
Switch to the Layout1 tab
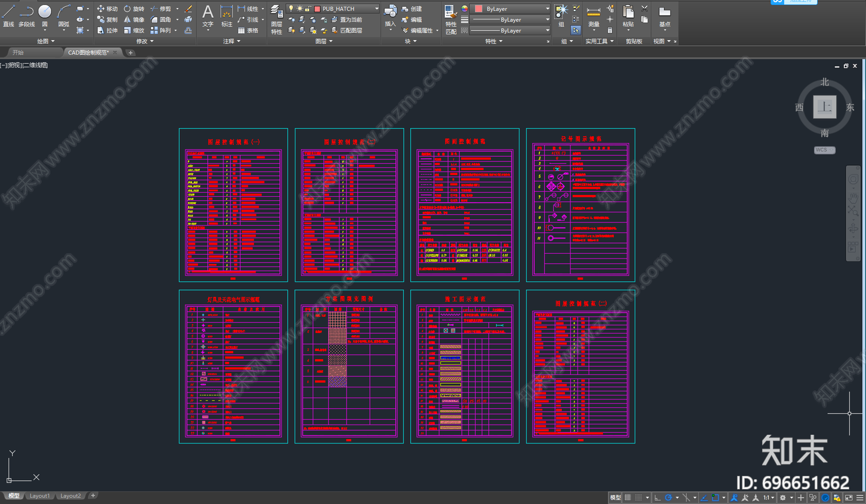tap(40, 496)
